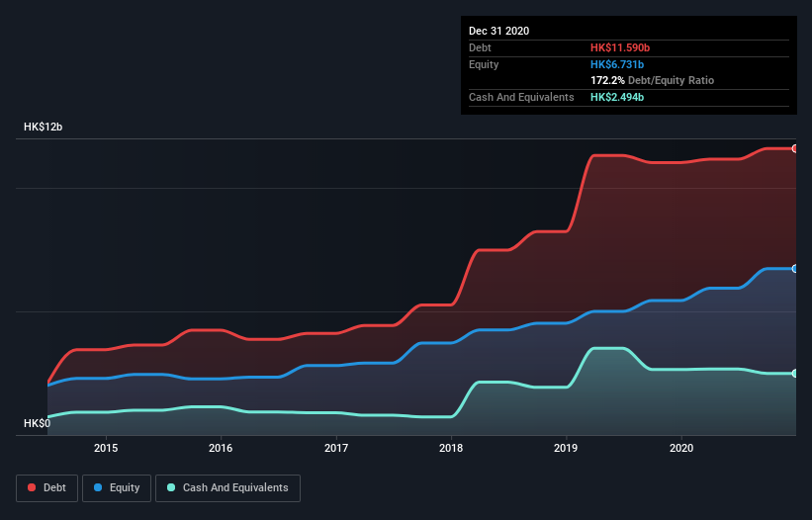The image size is (812, 520).
Task: Click the HK$11.590b debt value
Action: pyautogui.click(x=620, y=47)
